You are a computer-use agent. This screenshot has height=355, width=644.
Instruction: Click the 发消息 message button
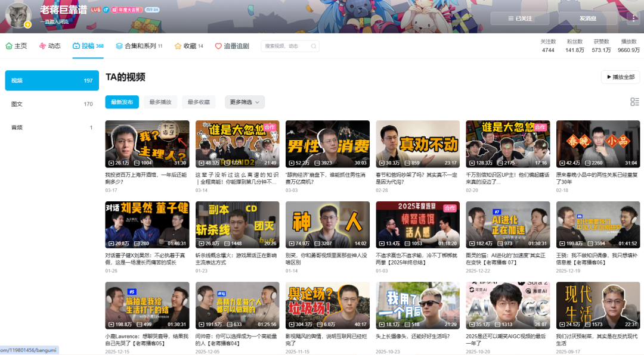pos(587,18)
